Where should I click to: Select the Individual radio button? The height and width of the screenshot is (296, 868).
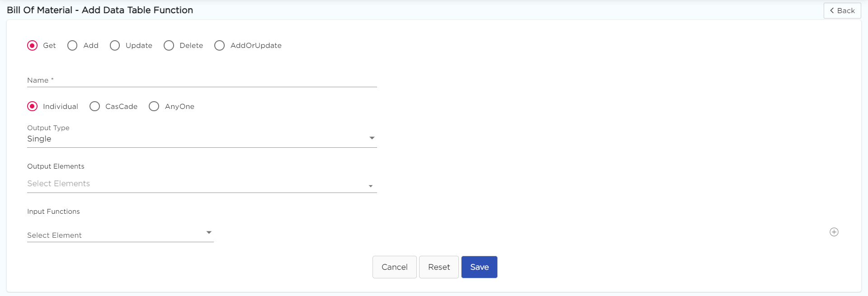(33, 107)
